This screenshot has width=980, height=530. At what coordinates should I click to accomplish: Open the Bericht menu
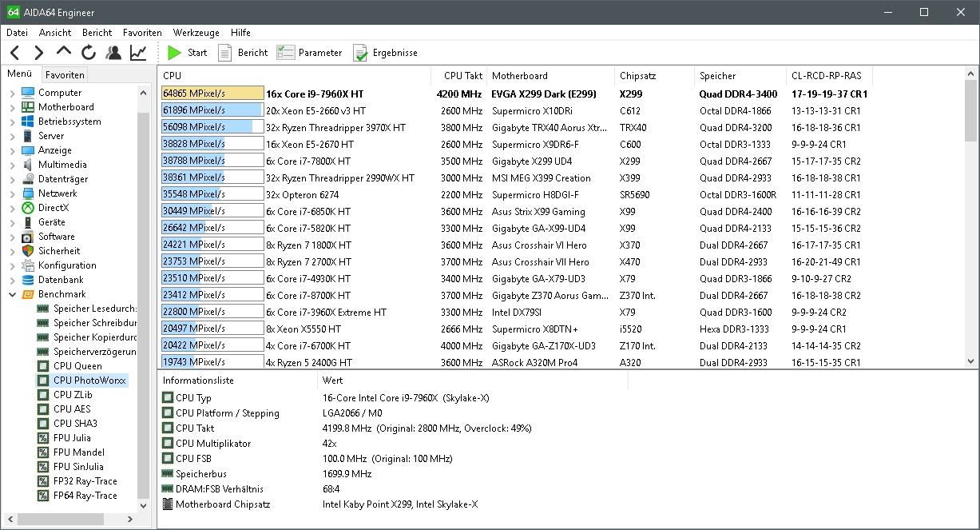pos(97,33)
